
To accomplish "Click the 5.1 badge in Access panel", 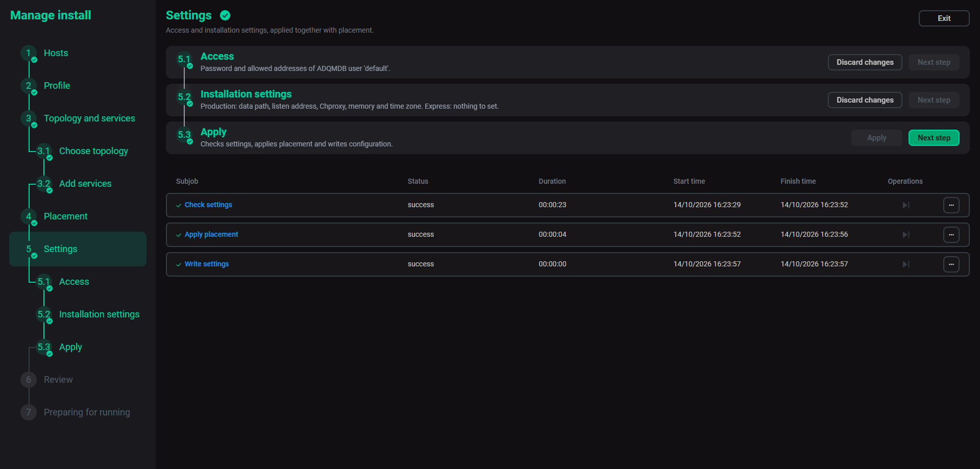I will (184, 59).
